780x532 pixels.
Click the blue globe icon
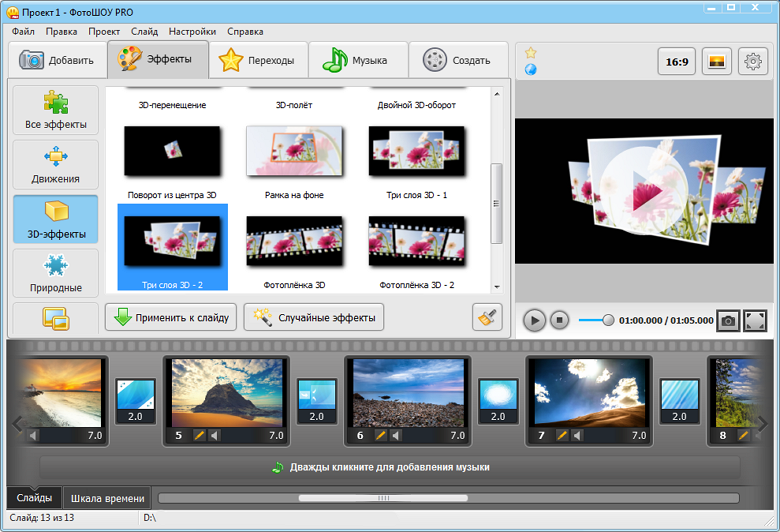click(x=531, y=69)
